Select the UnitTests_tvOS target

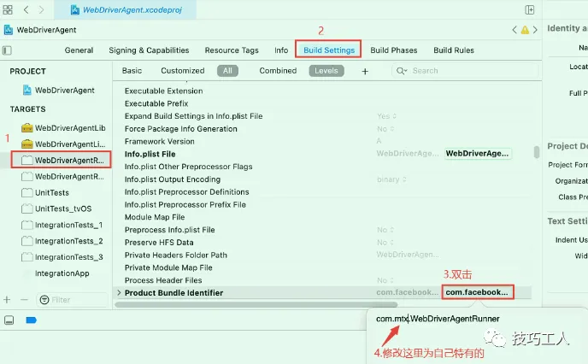[56, 208]
